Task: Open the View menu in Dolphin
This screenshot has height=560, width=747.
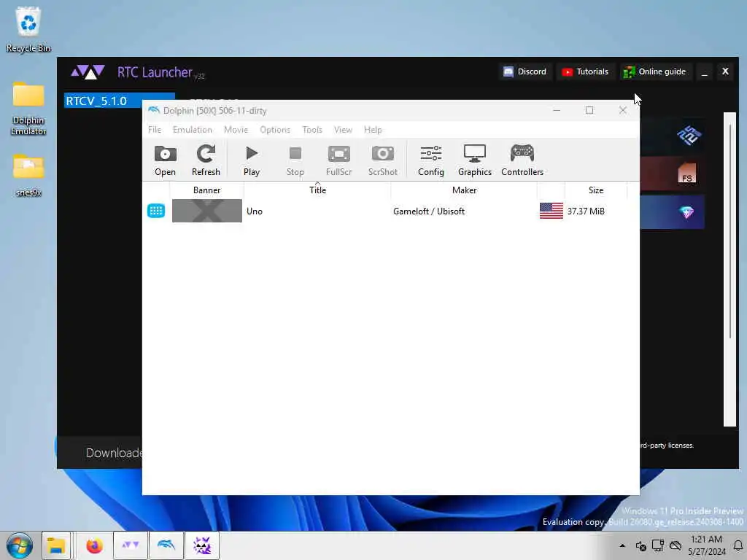Action: pos(343,130)
